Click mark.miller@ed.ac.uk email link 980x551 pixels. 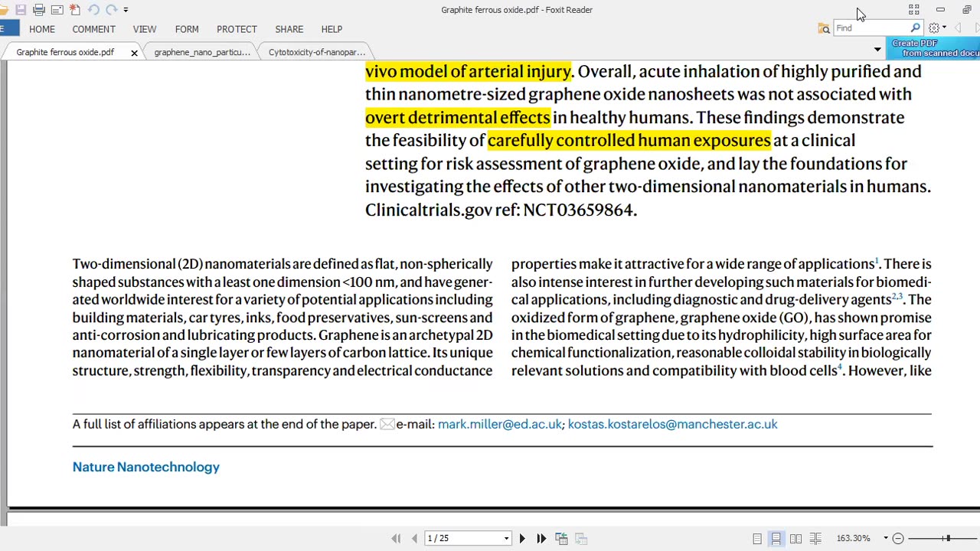tap(500, 424)
